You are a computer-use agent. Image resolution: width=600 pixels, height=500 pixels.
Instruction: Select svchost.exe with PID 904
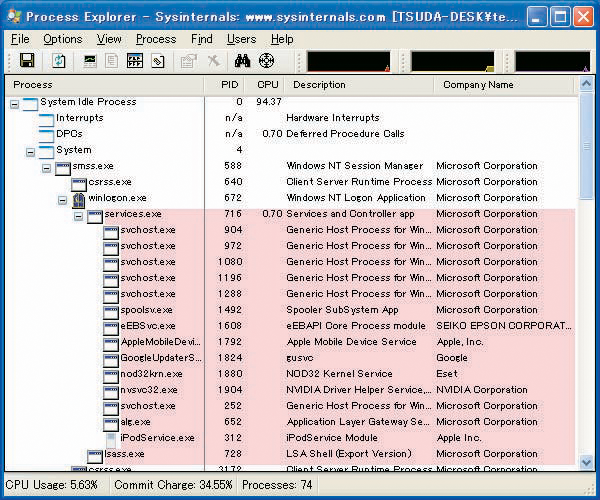click(290, 230)
